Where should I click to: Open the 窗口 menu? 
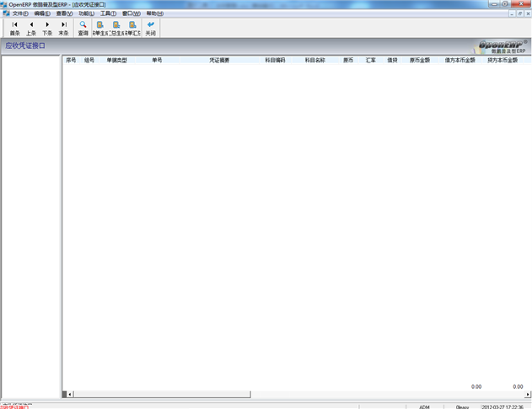[131, 13]
